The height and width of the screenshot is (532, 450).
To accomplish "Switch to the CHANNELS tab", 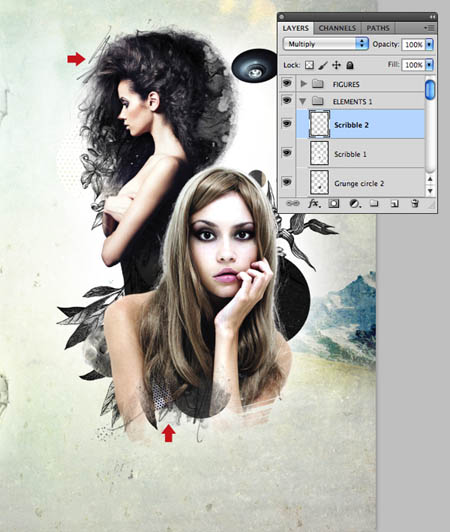I will point(337,28).
